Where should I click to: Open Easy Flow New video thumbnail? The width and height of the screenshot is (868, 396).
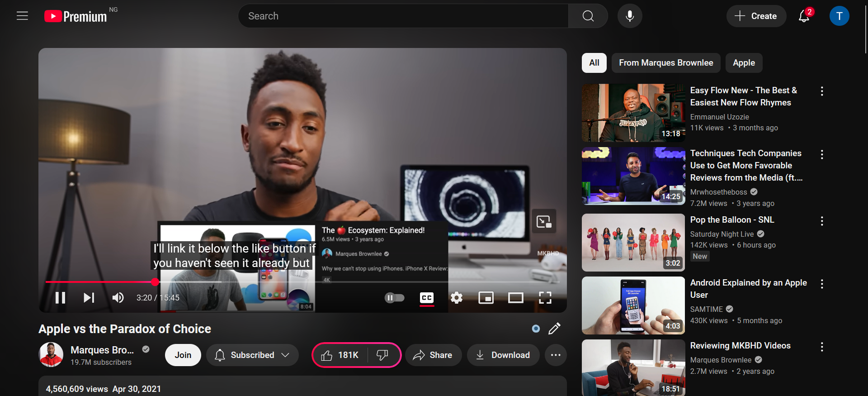tap(633, 113)
